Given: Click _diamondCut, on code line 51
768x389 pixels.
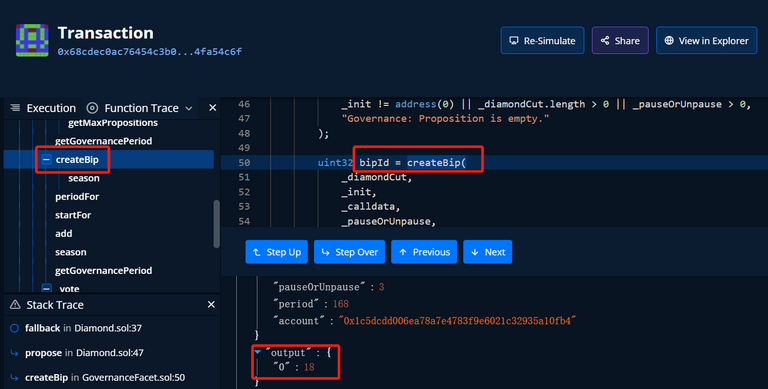Looking at the screenshot, I should coord(377,177).
